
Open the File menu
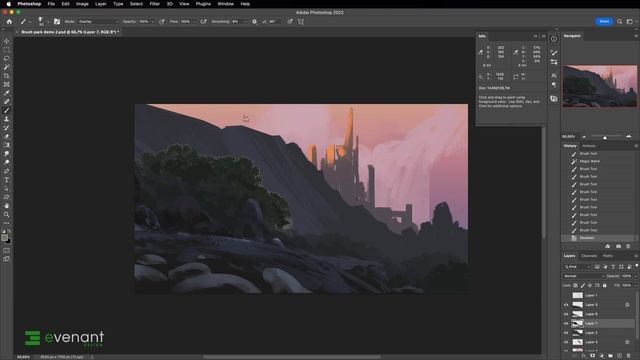(x=51, y=4)
